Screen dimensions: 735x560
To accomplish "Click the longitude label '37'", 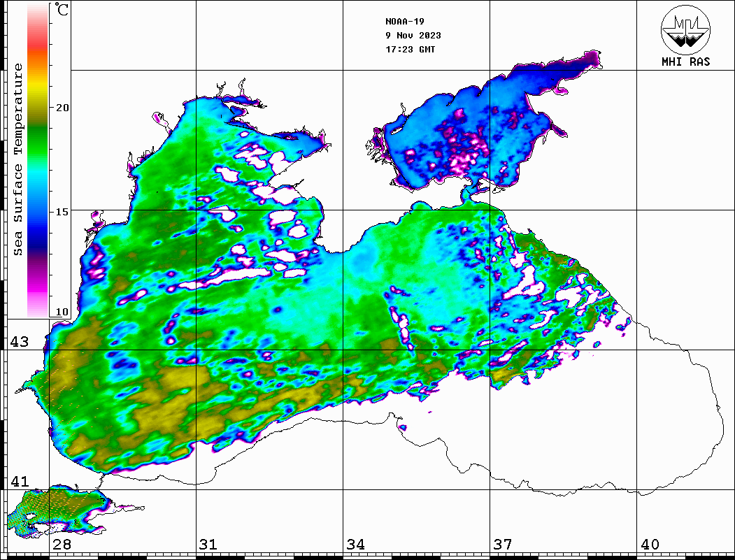I will pos(503,545).
